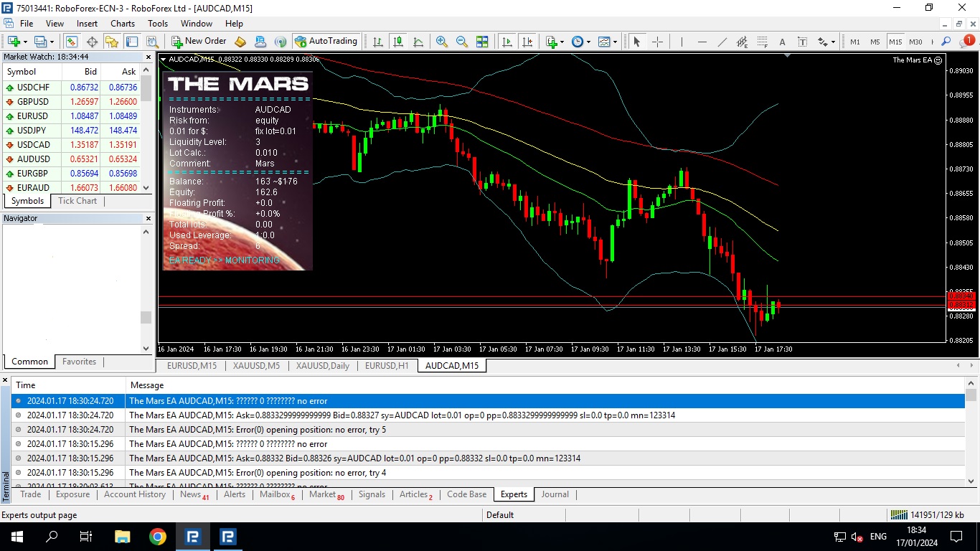Open the notifications chat icon
This screenshot has height=551, width=980.
[x=968, y=41]
